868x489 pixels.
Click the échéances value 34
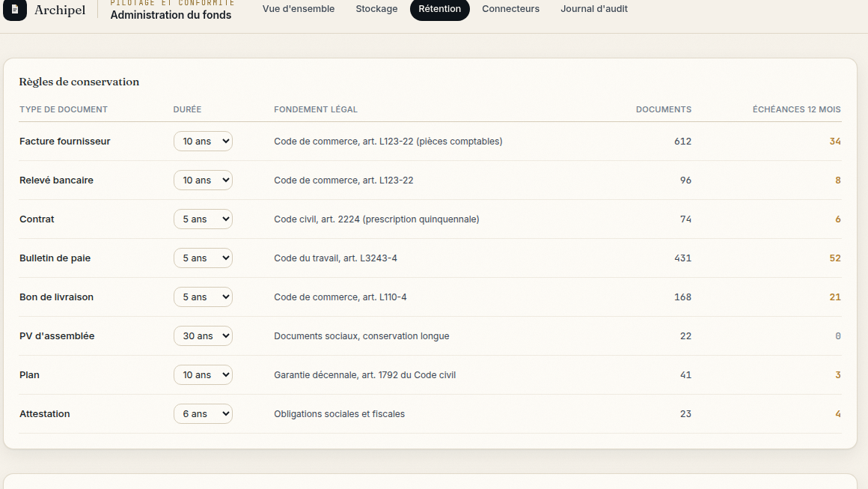835,142
